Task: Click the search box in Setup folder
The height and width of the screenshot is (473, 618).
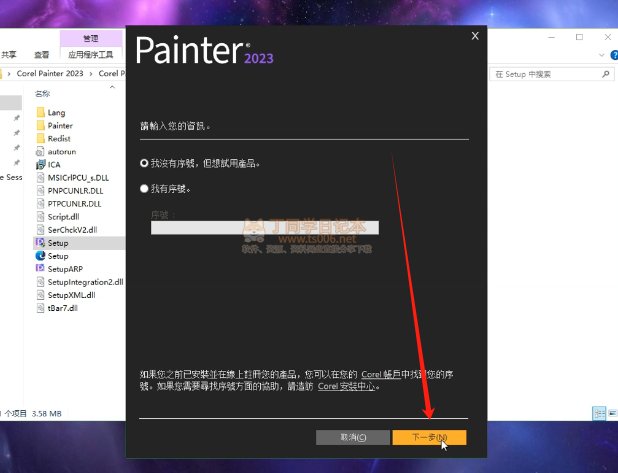Action: (x=545, y=74)
